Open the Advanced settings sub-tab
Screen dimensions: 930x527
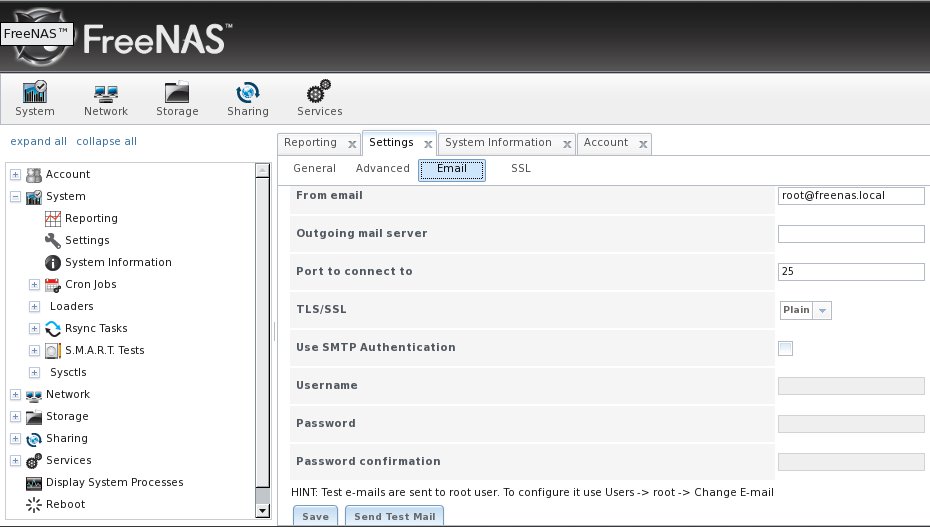pyautogui.click(x=383, y=168)
